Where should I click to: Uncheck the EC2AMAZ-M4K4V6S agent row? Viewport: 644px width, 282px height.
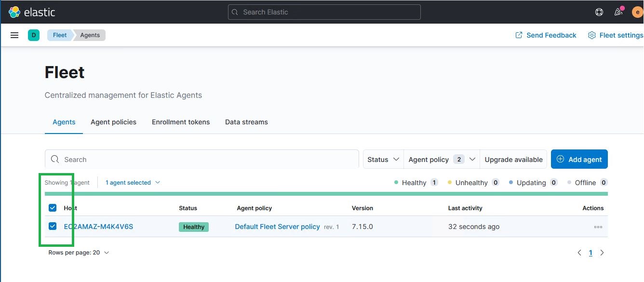pos(53,226)
